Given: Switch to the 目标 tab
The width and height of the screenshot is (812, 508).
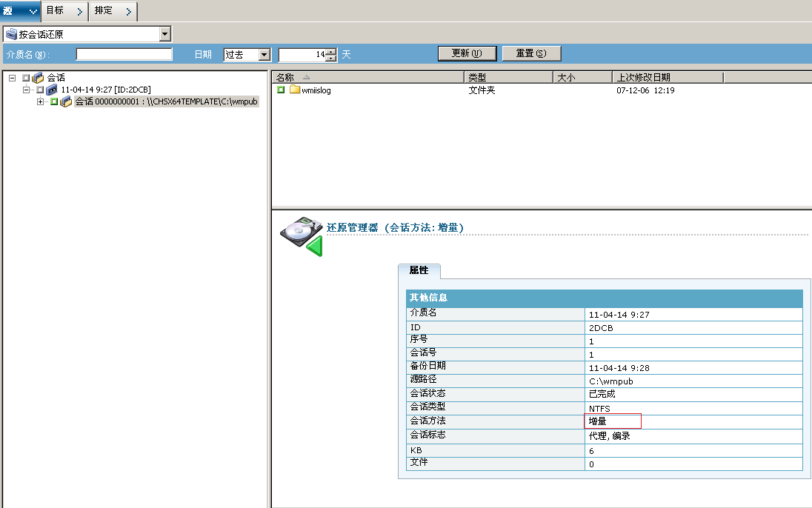Looking at the screenshot, I should click(x=63, y=10).
